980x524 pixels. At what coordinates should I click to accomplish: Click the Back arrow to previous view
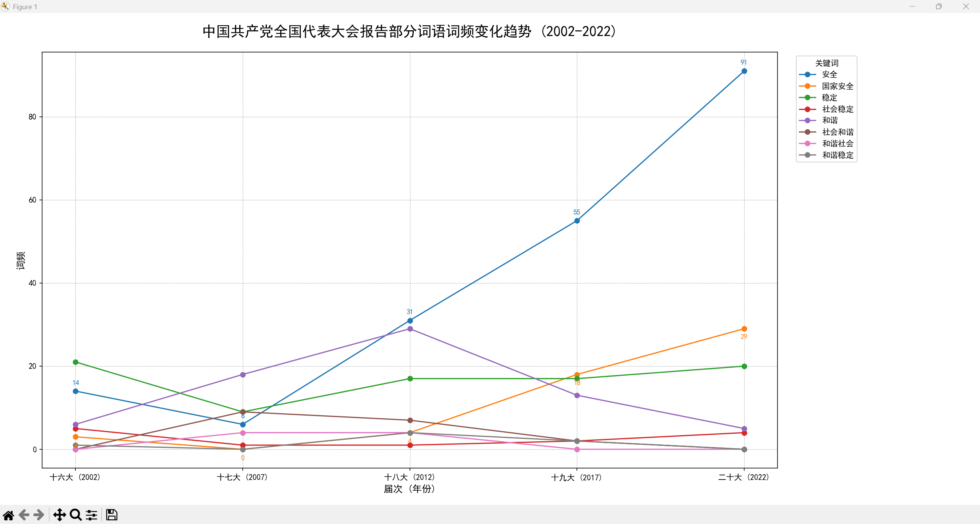tap(24, 515)
